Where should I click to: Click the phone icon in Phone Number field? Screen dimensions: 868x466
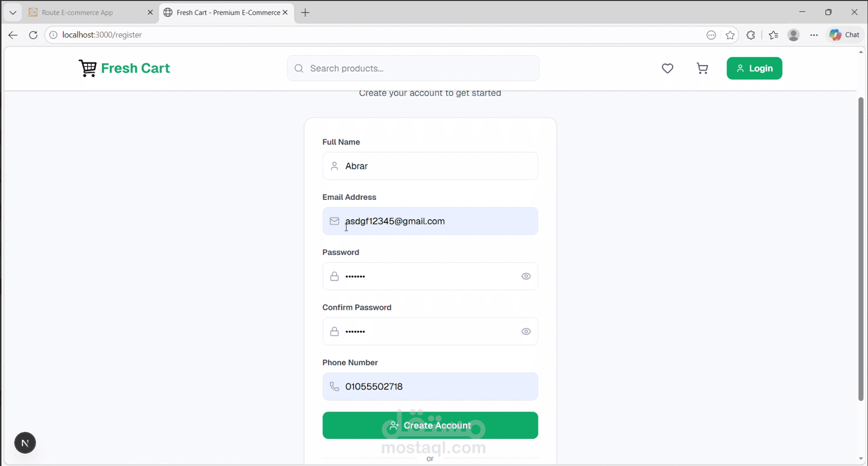[x=334, y=386]
